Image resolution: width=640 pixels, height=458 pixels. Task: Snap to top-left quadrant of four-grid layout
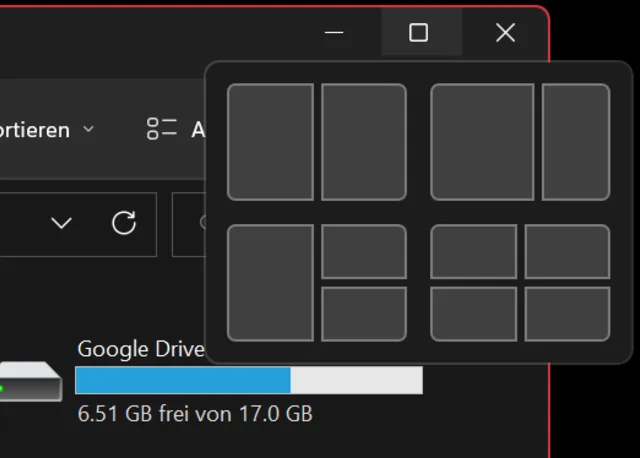click(x=474, y=252)
